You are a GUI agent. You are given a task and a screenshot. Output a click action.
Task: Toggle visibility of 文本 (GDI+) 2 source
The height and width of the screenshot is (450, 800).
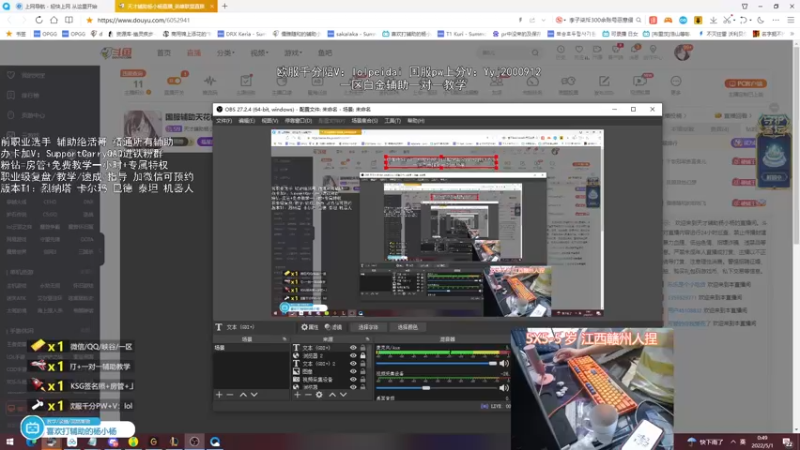353,363
